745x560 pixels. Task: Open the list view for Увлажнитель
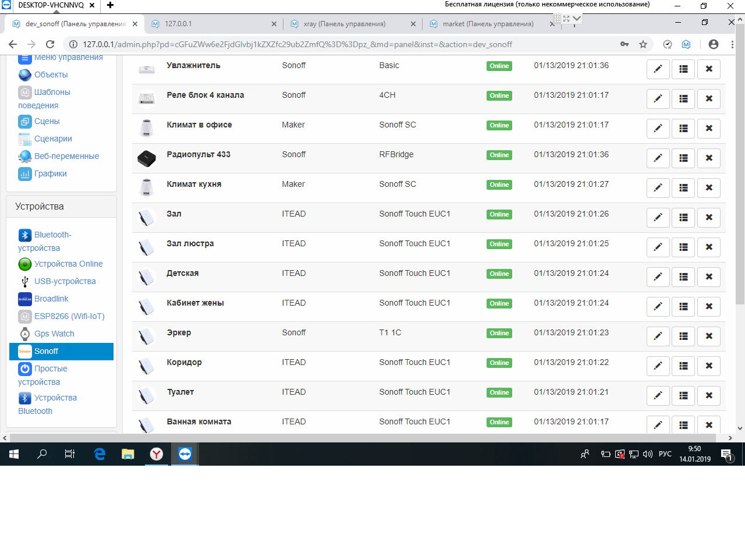coord(683,69)
